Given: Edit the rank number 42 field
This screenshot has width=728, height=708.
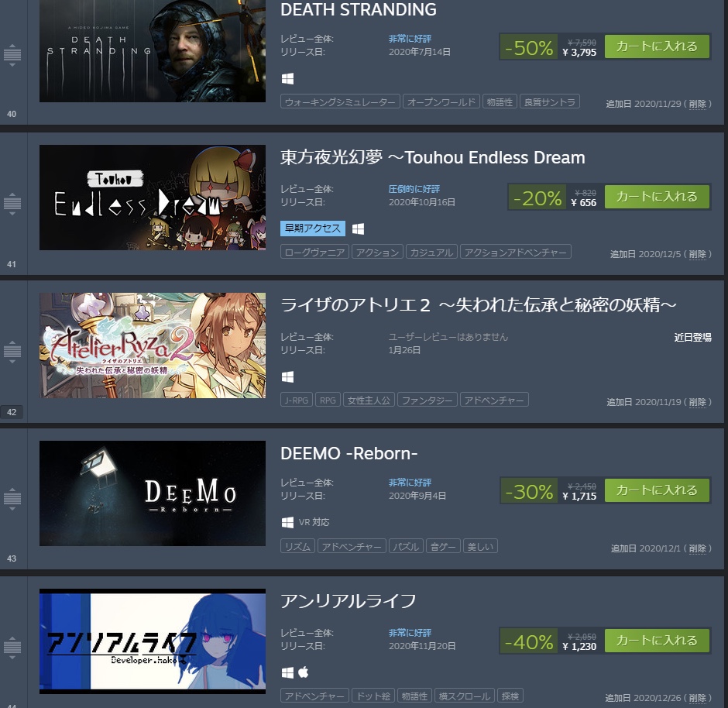Looking at the screenshot, I should (x=12, y=412).
